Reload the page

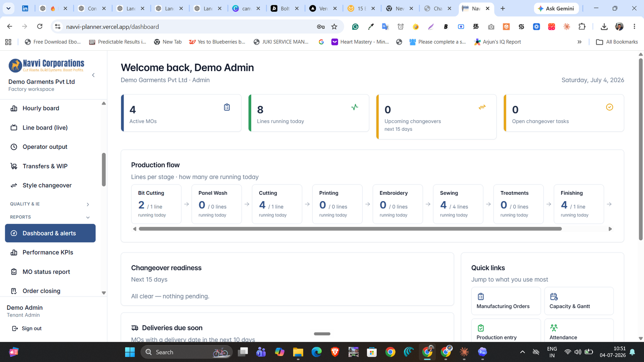40,27
